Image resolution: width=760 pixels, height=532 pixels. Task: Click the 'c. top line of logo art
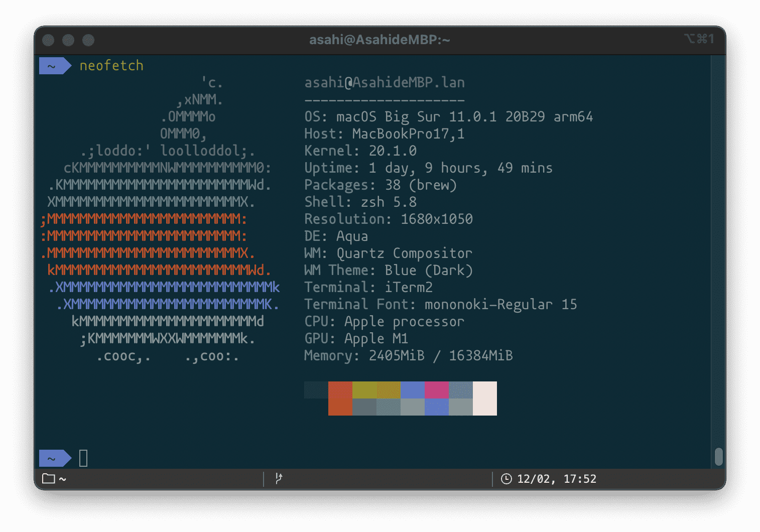(212, 82)
